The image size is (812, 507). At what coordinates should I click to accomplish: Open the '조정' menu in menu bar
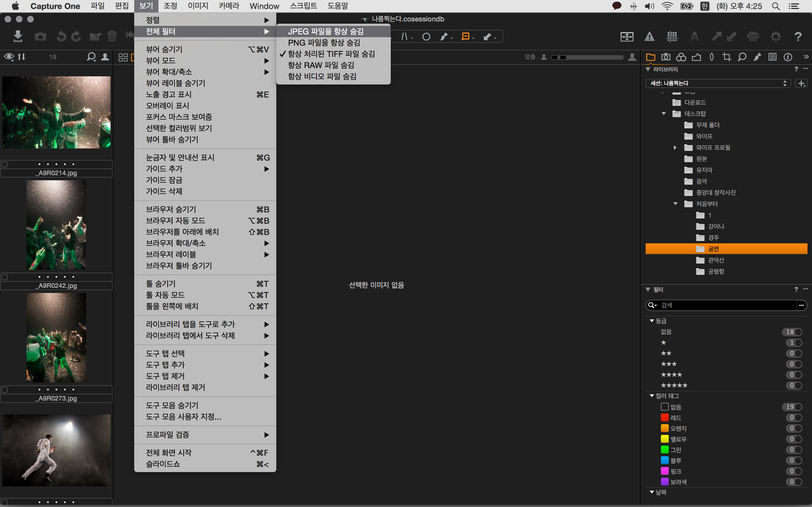(170, 6)
